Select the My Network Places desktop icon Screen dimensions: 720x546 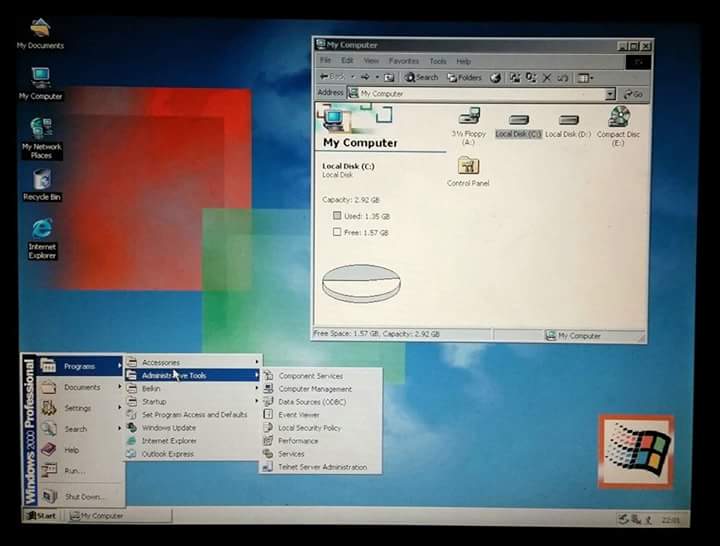41,129
